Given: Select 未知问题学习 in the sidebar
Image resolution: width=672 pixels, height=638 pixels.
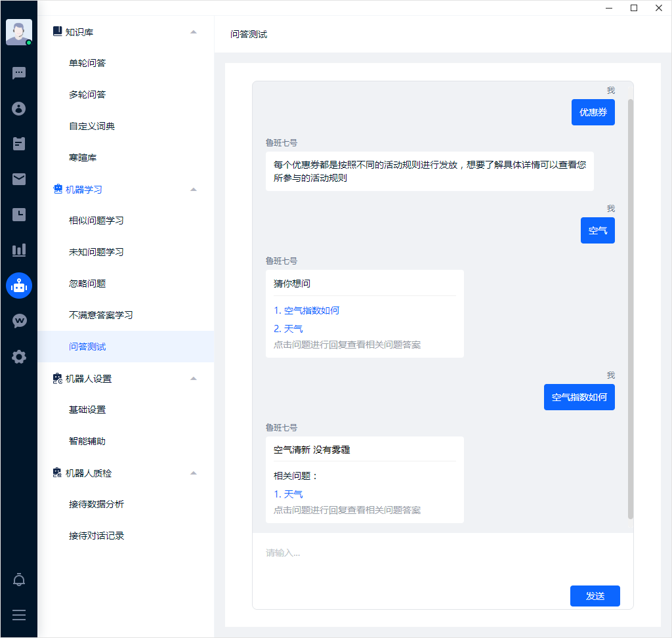Looking at the screenshot, I should pos(96,252).
